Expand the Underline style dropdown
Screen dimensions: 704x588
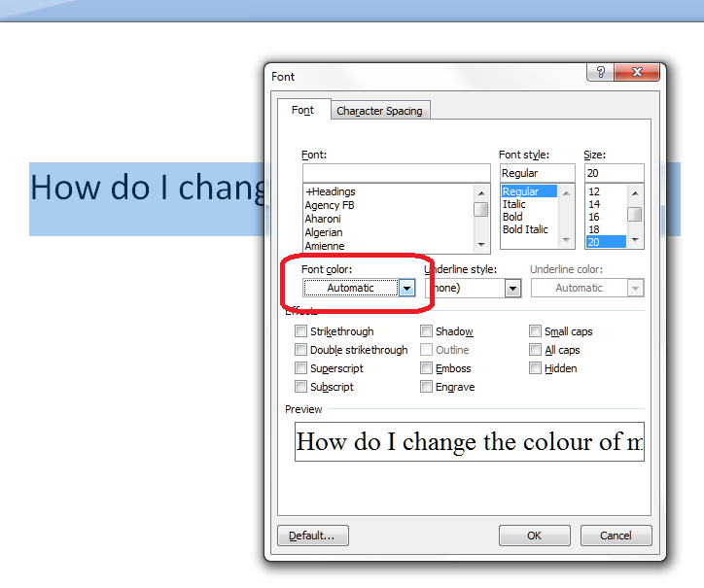pos(512,288)
